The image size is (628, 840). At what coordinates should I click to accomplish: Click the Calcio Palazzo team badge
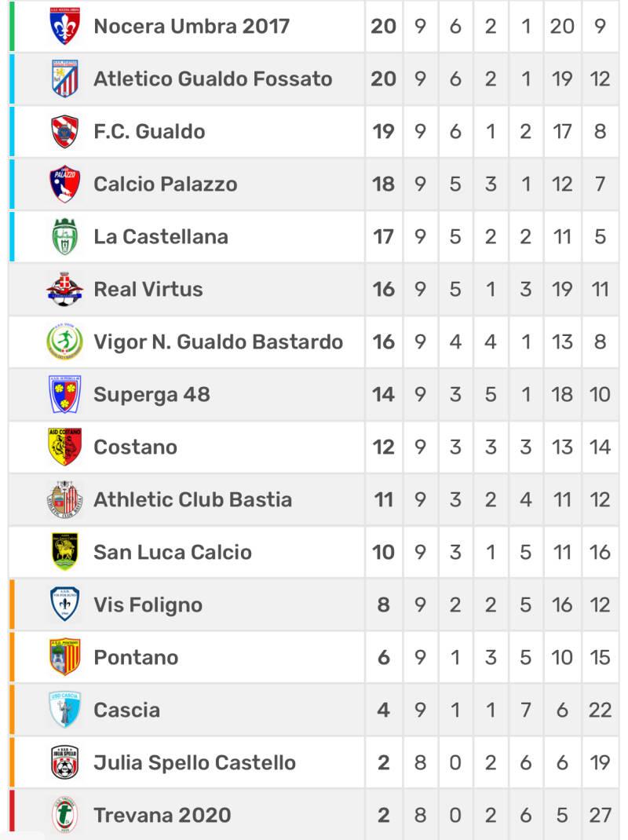pos(64,184)
